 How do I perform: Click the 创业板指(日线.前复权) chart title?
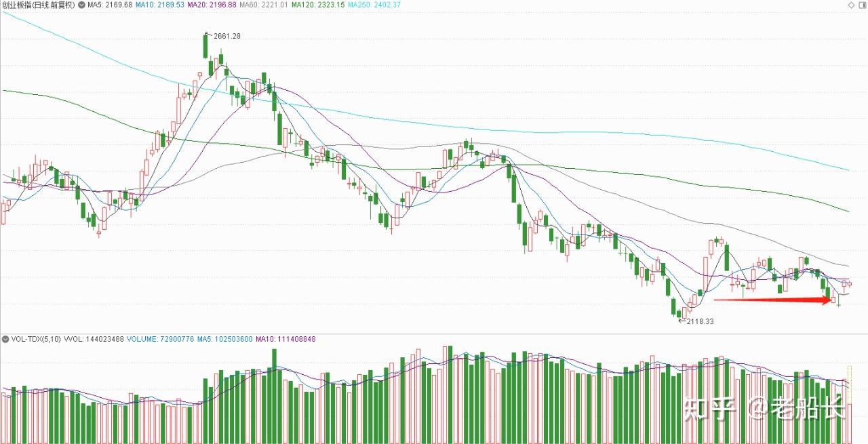pyautogui.click(x=38, y=5)
